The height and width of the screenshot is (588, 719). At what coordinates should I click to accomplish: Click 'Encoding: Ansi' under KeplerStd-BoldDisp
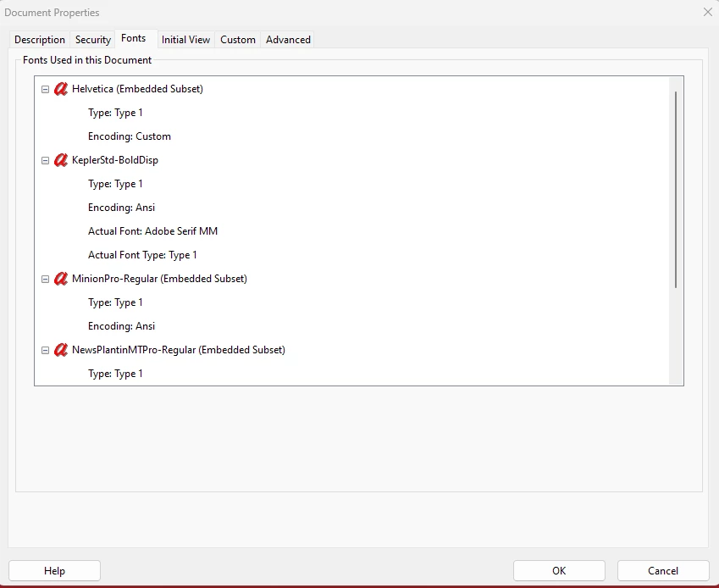tap(121, 208)
